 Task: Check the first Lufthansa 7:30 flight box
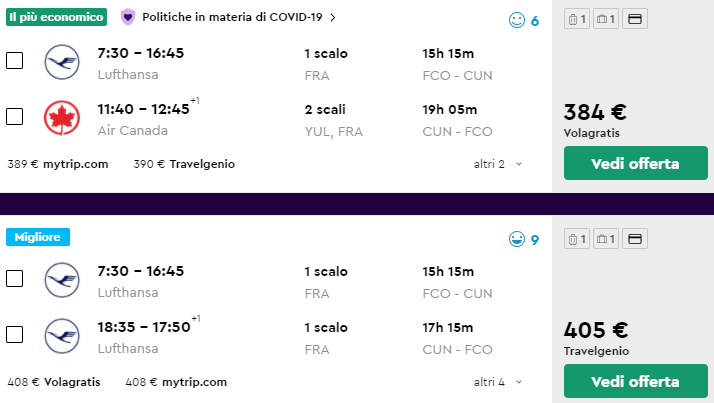tap(15, 61)
